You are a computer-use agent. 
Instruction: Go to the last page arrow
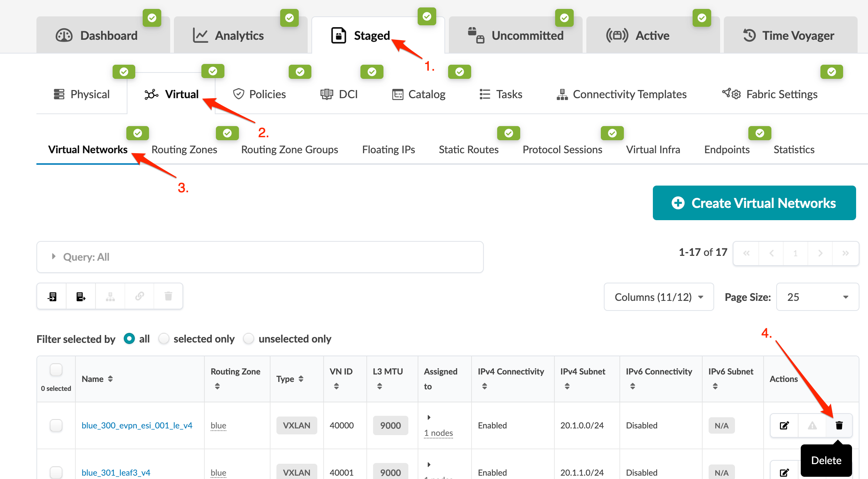pos(845,253)
